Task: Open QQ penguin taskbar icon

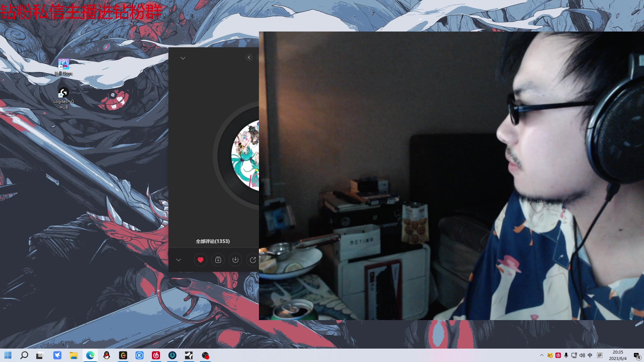Action: pos(107,355)
